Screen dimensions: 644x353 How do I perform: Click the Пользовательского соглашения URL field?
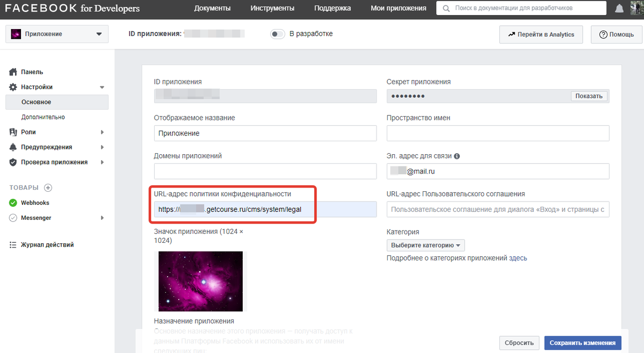(498, 210)
